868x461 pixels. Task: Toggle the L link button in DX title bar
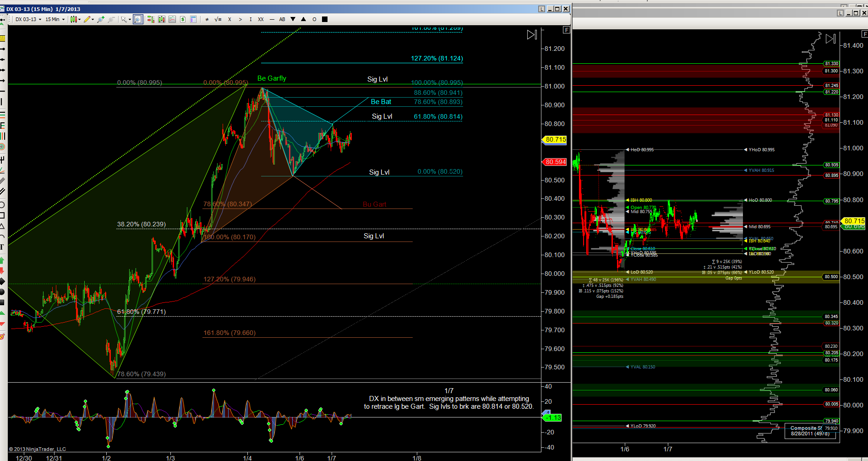coord(542,9)
